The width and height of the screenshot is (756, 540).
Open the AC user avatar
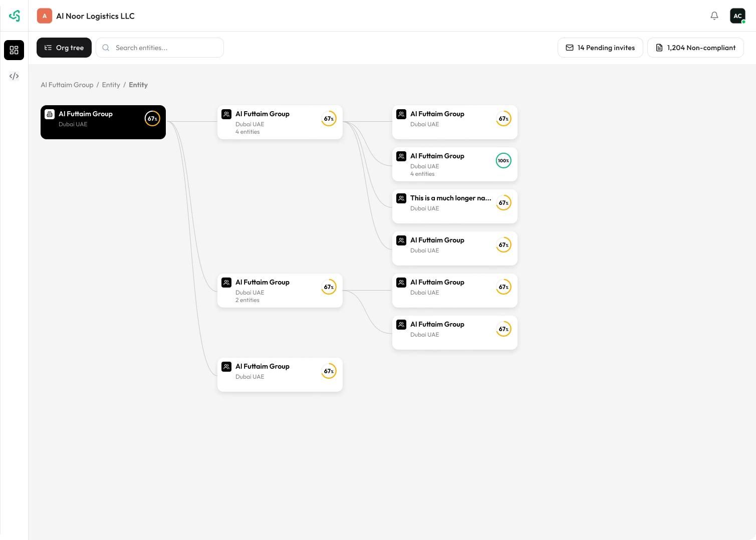click(x=737, y=16)
